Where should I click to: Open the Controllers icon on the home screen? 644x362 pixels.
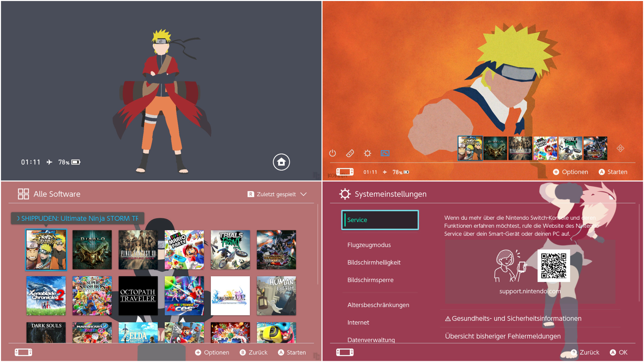(x=350, y=153)
